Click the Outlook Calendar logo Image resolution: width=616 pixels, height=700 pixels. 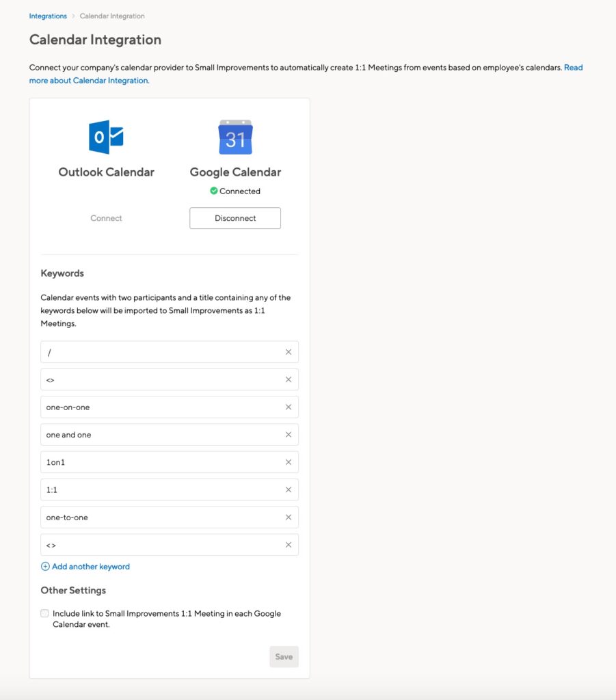pyautogui.click(x=106, y=137)
